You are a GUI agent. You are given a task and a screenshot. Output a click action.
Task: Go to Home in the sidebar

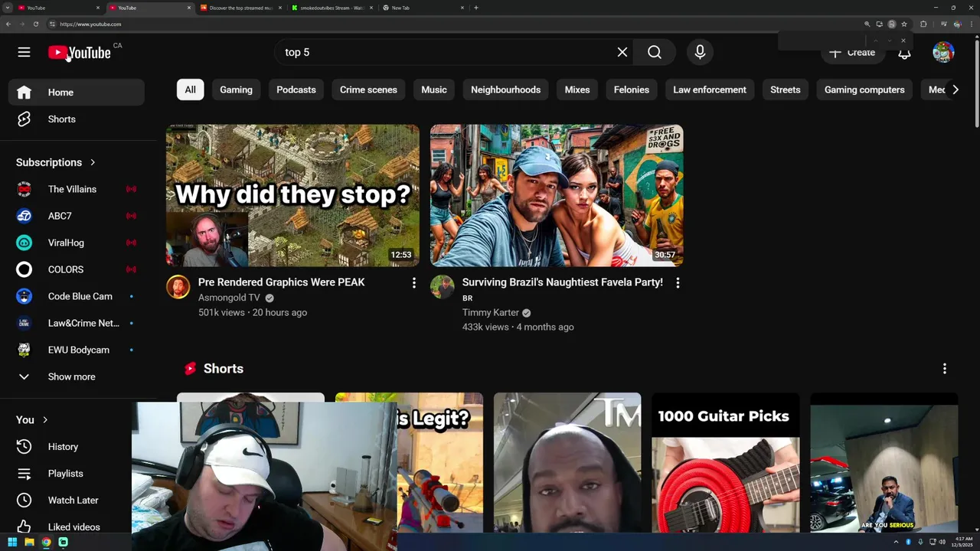pos(77,93)
